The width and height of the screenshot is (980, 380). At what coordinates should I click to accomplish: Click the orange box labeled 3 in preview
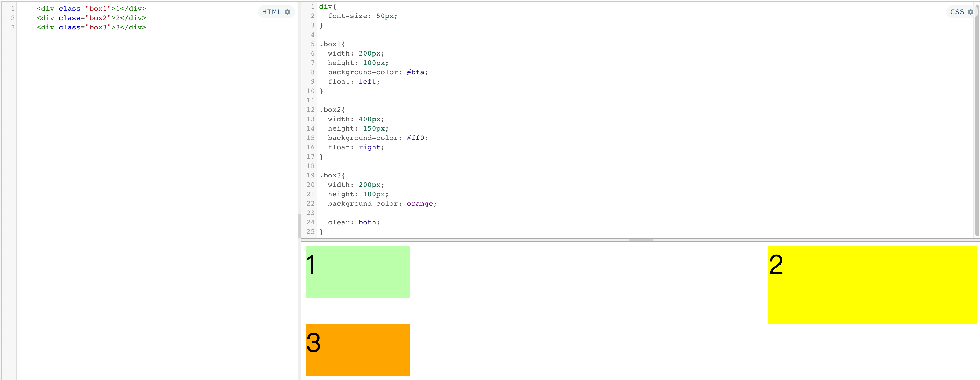tap(358, 350)
